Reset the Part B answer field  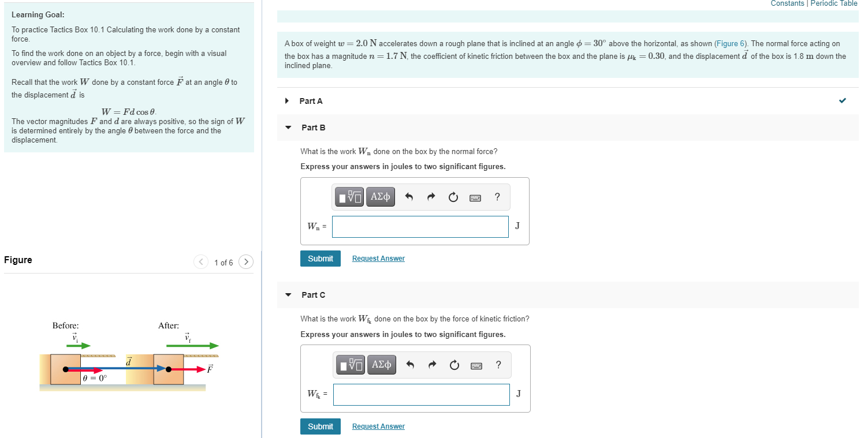[x=453, y=196]
